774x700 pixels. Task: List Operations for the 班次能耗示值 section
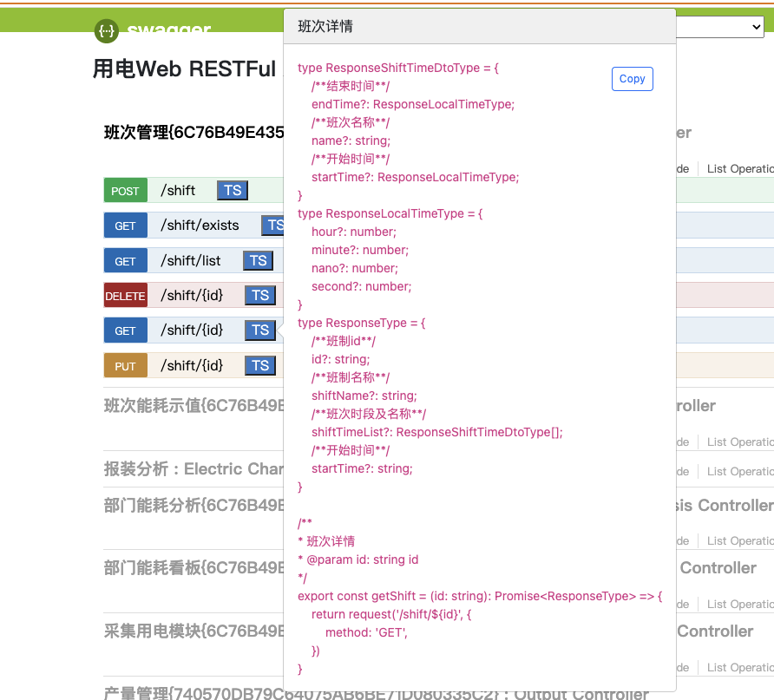[740, 442]
